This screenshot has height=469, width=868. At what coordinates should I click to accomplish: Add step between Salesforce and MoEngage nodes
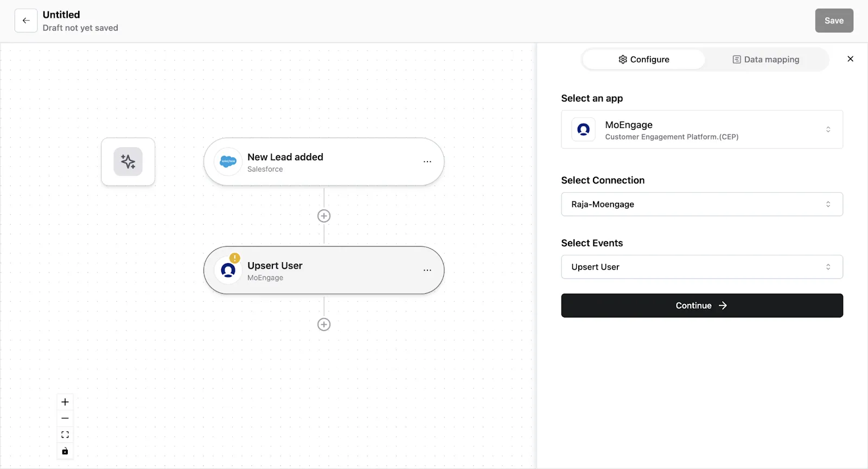coord(324,216)
